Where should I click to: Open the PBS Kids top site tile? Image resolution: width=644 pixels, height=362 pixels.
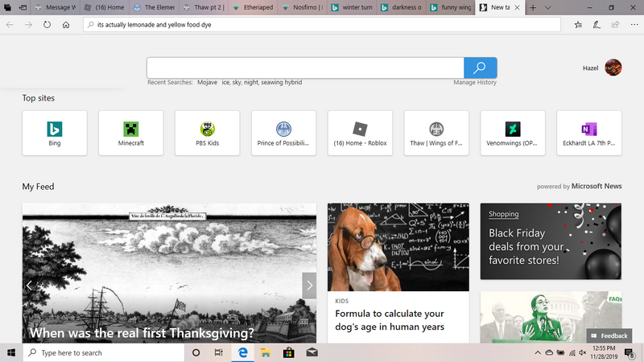coord(208,134)
